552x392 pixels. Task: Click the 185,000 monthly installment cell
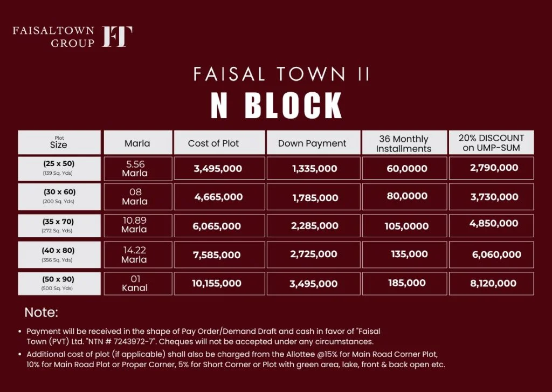406,283
